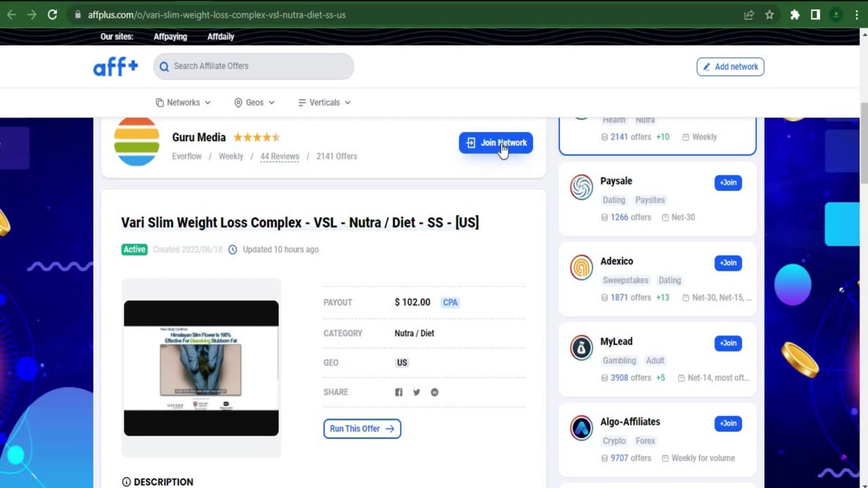Share offer on Twitter icon
This screenshot has height=488, width=868.
pyautogui.click(x=416, y=392)
